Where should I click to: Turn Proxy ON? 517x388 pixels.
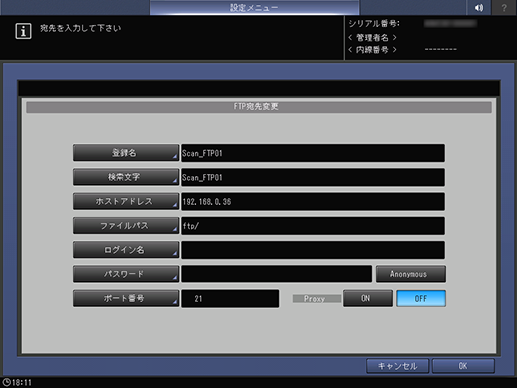coord(368,298)
